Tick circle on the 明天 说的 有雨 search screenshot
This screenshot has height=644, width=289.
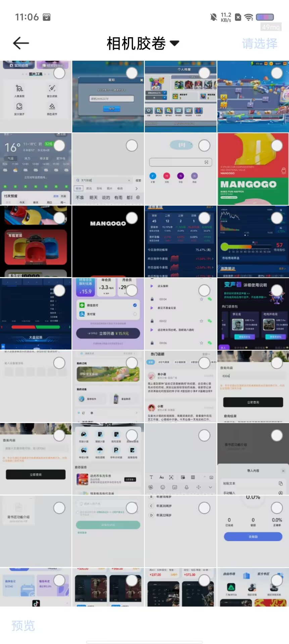click(x=132, y=146)
